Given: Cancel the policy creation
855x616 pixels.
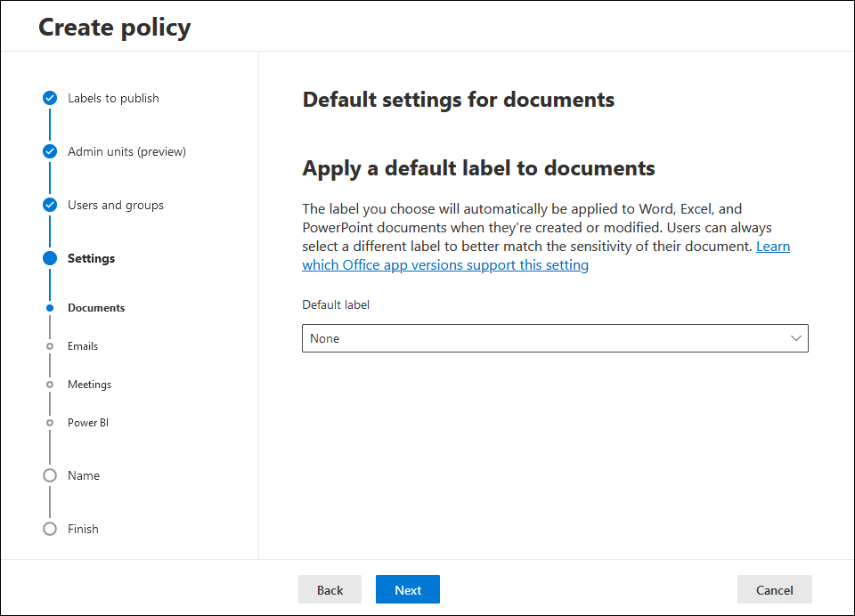Looking at the screenshot, I should 774,590.
